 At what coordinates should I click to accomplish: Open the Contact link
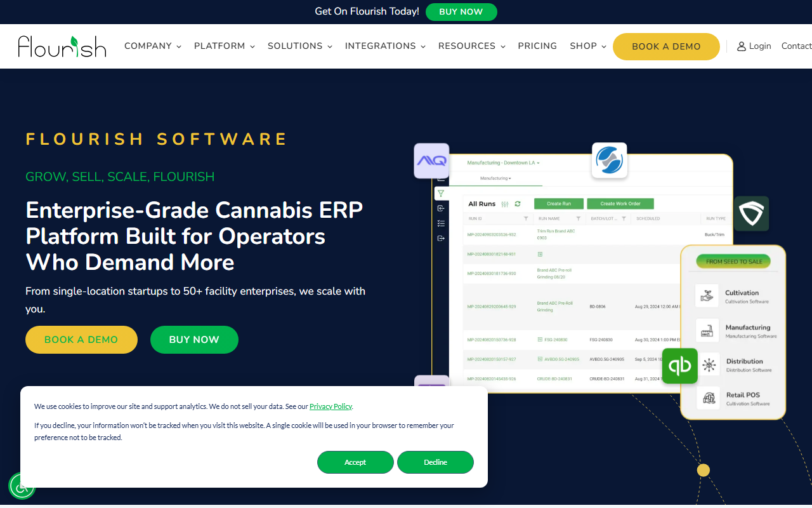pos(797,46)
